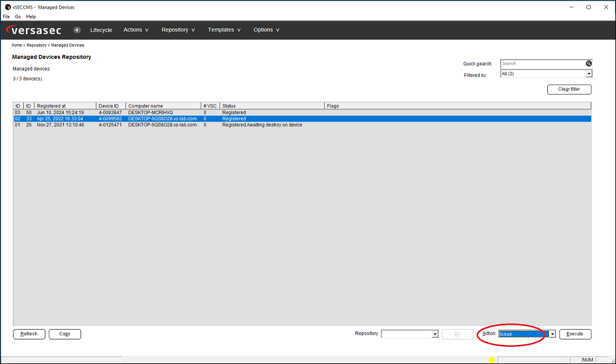Sort by Registered at column header
616x364 pixels.
click(x=65, y=106)
